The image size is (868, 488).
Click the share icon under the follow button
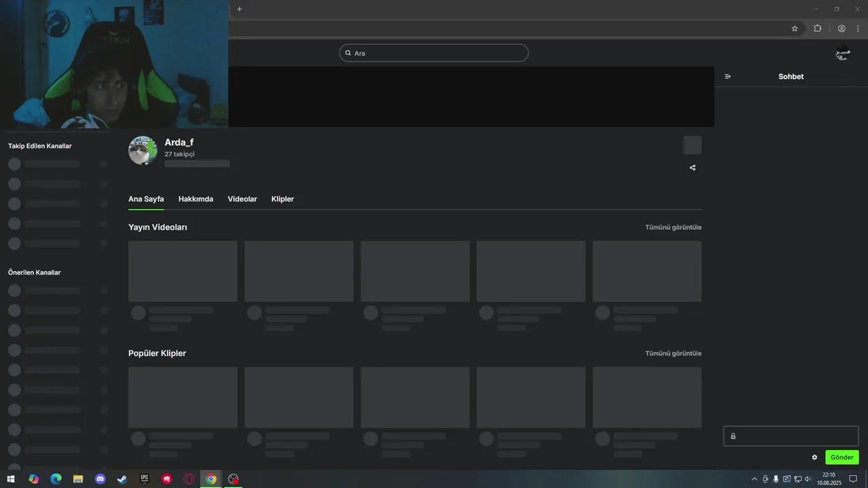tap(692, 167)
